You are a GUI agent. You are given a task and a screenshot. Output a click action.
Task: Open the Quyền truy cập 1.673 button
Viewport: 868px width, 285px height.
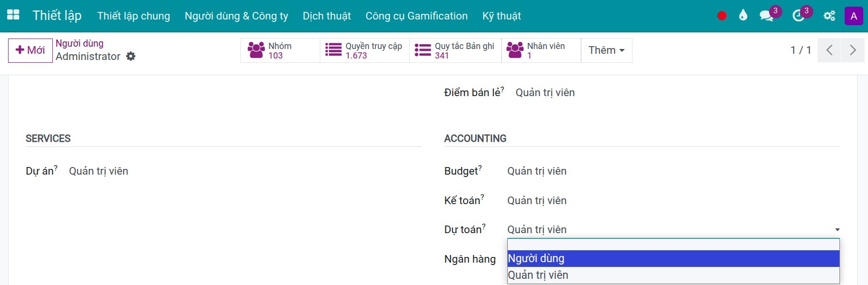pyautogui.click(x=365, y=50)
